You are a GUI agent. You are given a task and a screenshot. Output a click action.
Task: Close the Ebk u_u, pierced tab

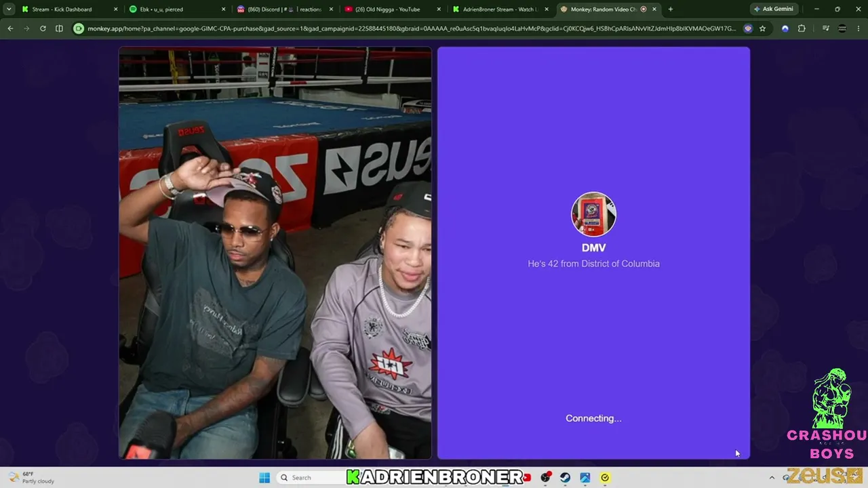point(223,9)
